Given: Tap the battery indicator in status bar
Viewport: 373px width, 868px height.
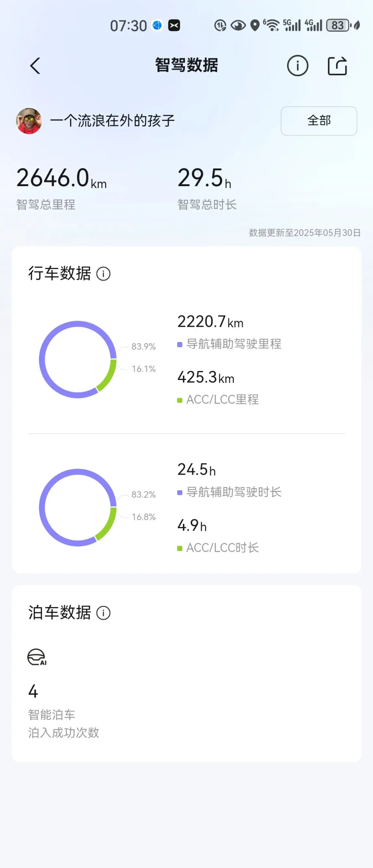Looking at the screenshot, I should 338,25.
